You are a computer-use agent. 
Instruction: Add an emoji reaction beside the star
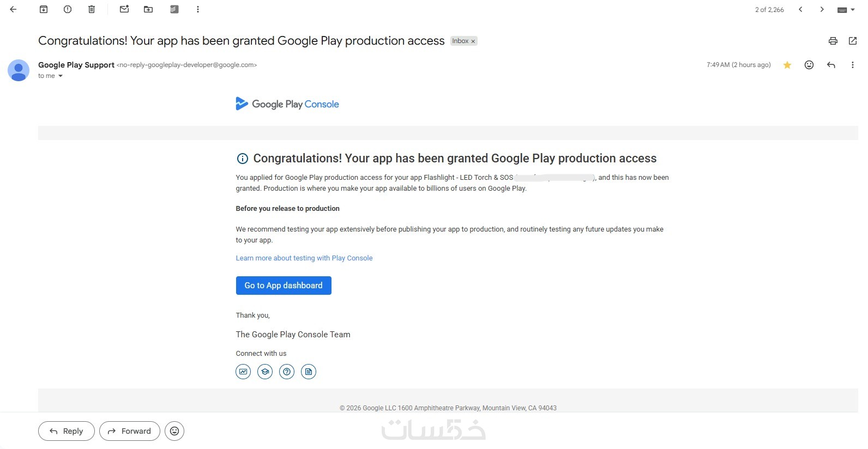coord(809,65)
